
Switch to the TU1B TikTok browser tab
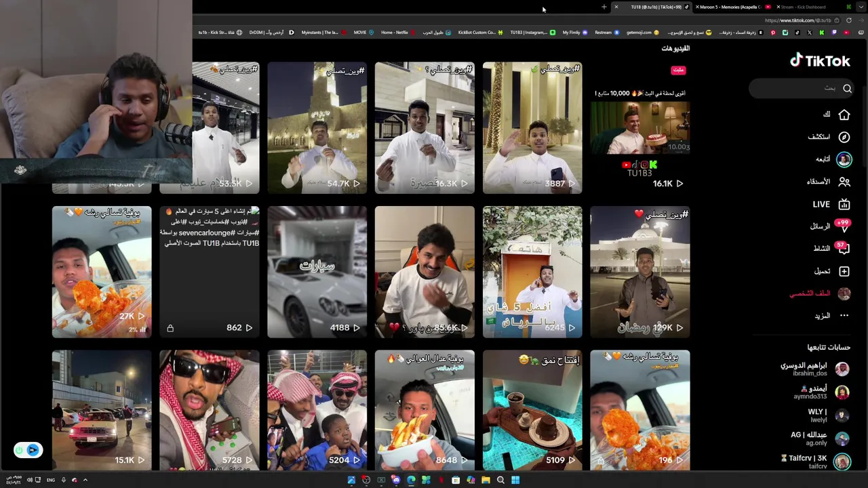652,7
